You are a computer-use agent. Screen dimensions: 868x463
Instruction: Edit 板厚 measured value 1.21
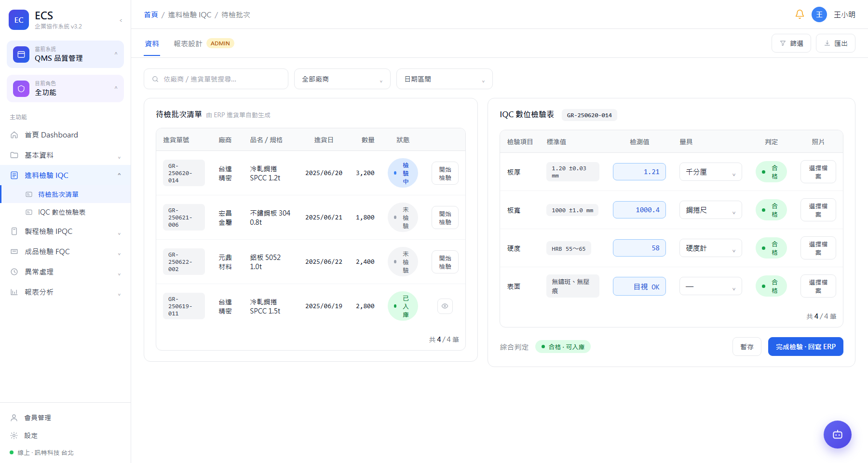[639, 172]
